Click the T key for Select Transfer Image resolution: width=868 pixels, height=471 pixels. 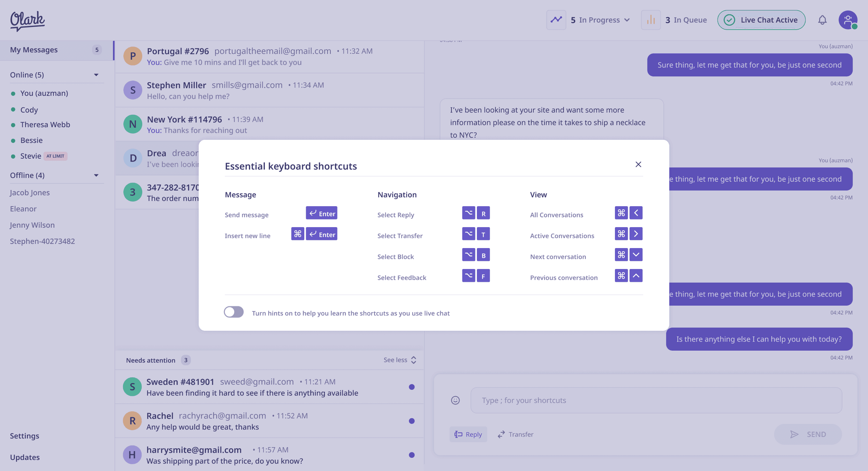pyautogui.click(x=484, y=234)
